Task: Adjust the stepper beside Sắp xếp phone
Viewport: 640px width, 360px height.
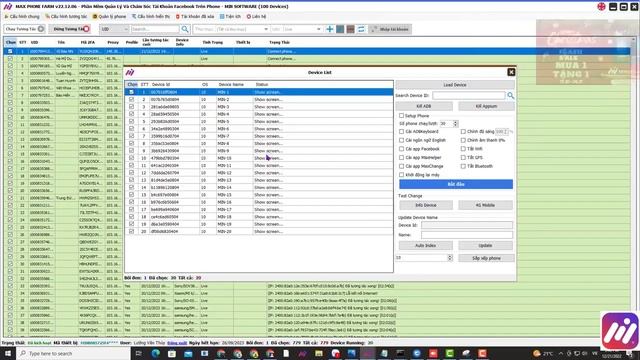Action: click(450, 258)
